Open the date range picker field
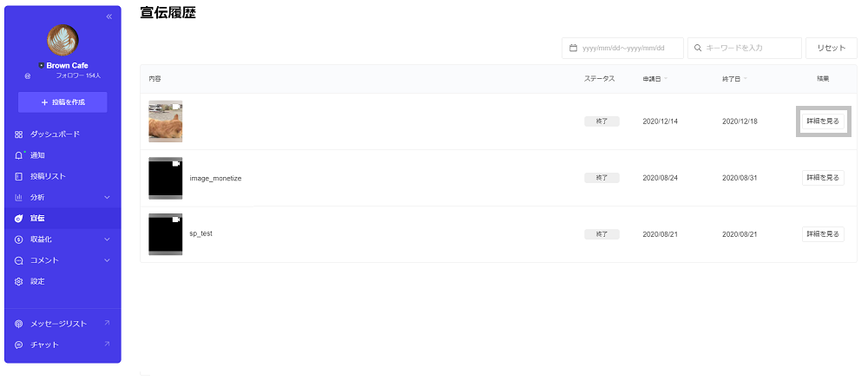 [622, 48]
